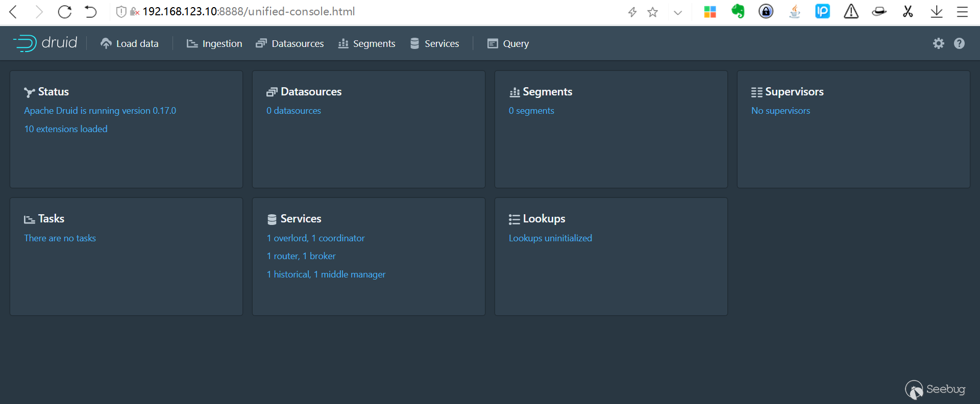Screen dimensions: 980x404
Task: Click the Apache Druid version 0.17.0 link
Action: 100,111
